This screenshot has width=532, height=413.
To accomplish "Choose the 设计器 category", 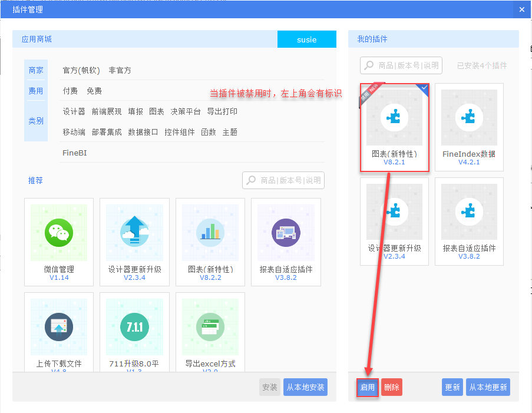I will tap(74, 112).
